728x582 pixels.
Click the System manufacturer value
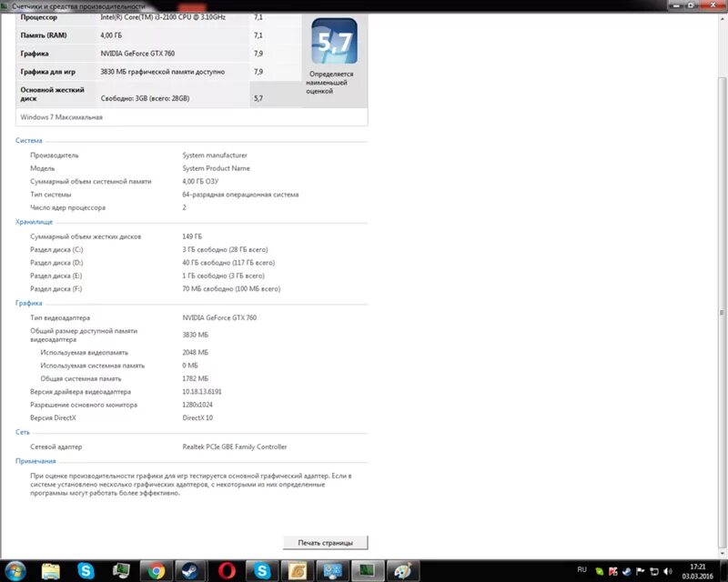215,155
